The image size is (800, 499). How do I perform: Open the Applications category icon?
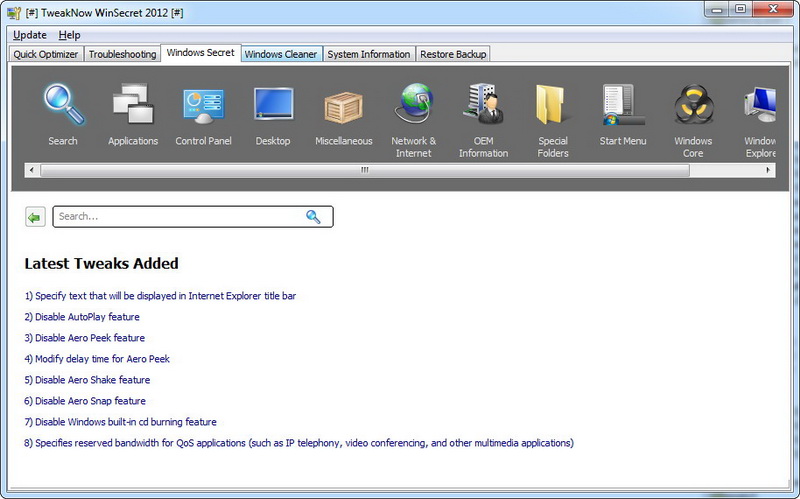(133, 105)
